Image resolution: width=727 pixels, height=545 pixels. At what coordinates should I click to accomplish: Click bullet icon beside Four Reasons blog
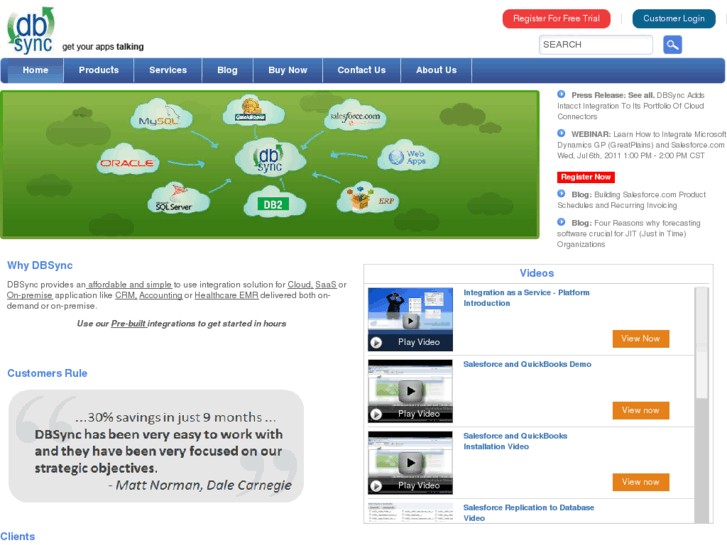click(x=561, y=222)
